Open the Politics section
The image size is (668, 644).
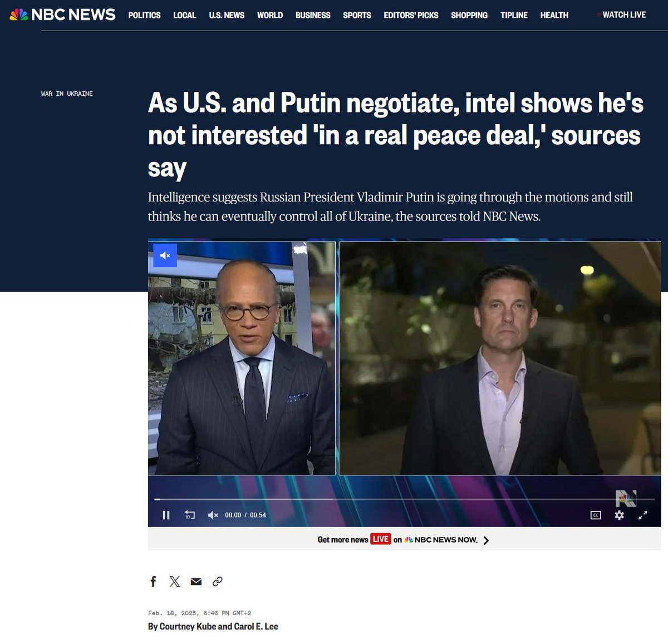pos(144,15)
